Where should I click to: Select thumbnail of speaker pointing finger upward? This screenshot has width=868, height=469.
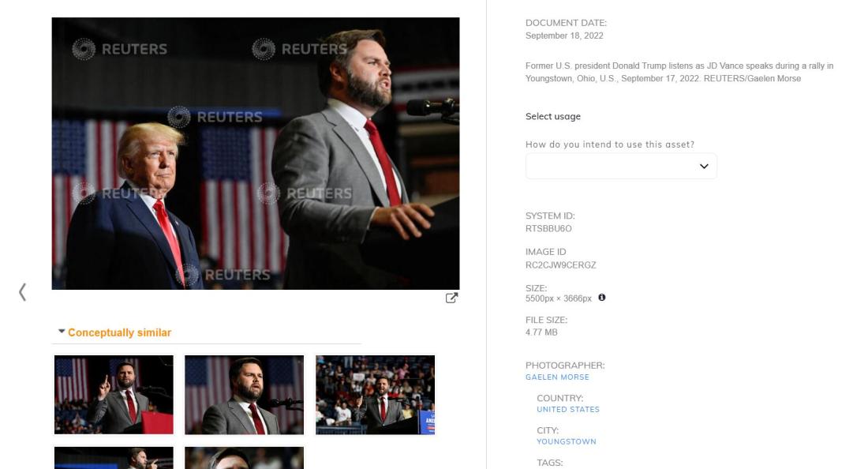pos(114,395)
